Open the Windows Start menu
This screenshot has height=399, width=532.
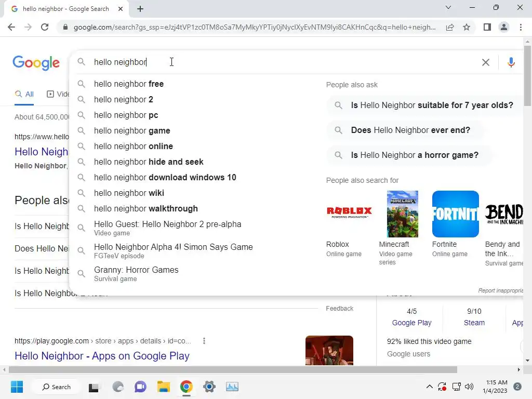coord(17,387)
